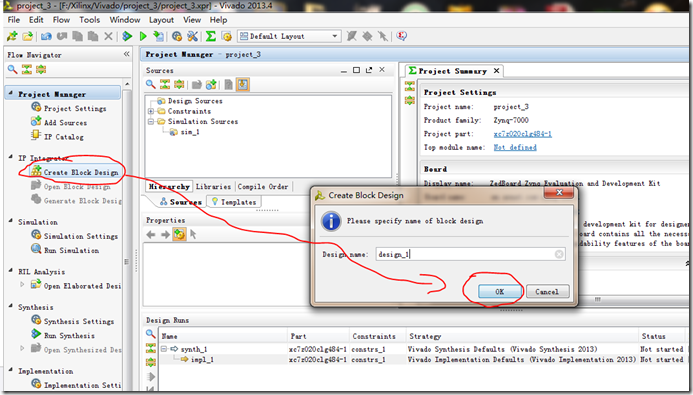Screen dimensions: 693x395
Task: Click the Design name input field
Action: tap(470, 254)
